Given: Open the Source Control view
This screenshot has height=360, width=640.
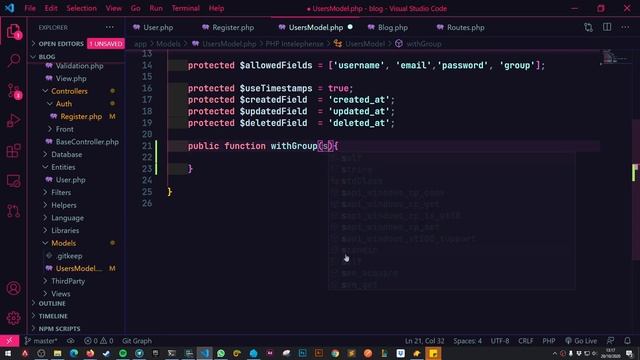Looking at the screenshot, I should pos(13,91).
